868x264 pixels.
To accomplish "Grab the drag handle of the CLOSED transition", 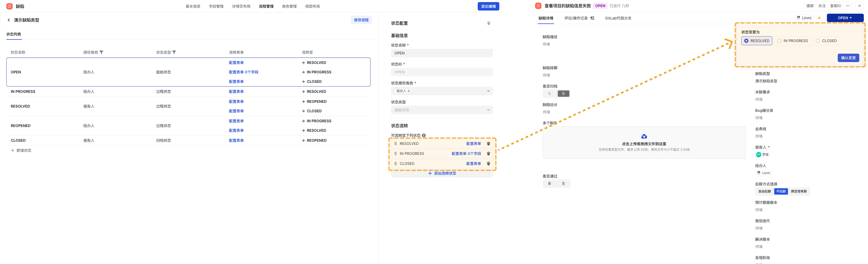I will click(x=396, y=164).
